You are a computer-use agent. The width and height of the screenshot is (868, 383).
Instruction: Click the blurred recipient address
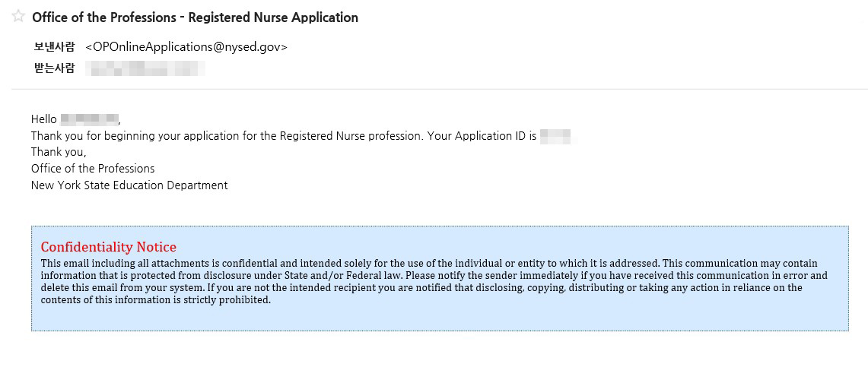coord(146,68)
